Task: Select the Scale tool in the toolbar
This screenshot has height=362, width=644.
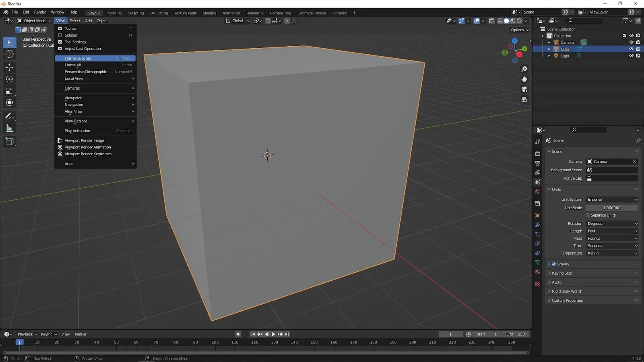Action: click(9, 91)
